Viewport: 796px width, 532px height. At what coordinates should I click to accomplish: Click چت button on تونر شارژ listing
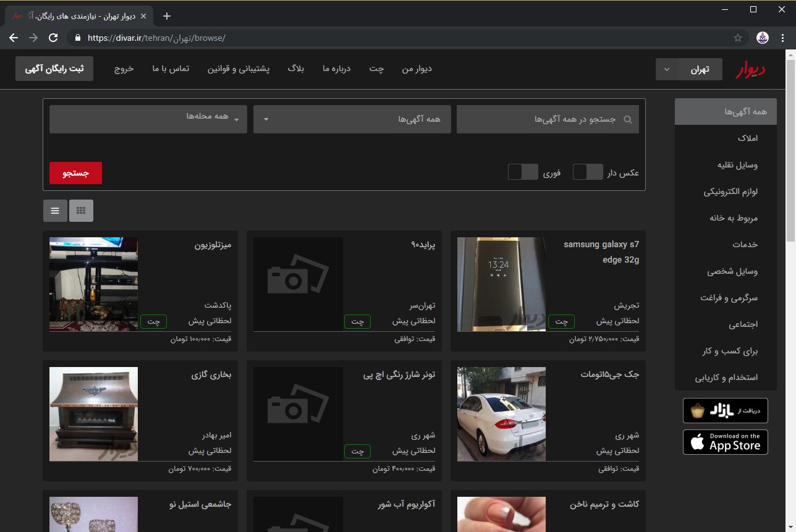pos(357,451)
